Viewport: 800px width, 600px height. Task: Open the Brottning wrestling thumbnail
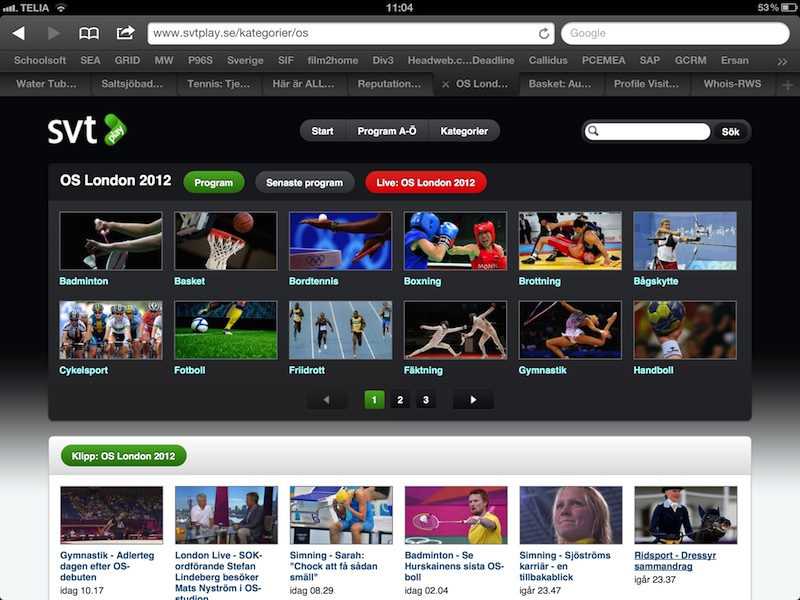(570, 241)
